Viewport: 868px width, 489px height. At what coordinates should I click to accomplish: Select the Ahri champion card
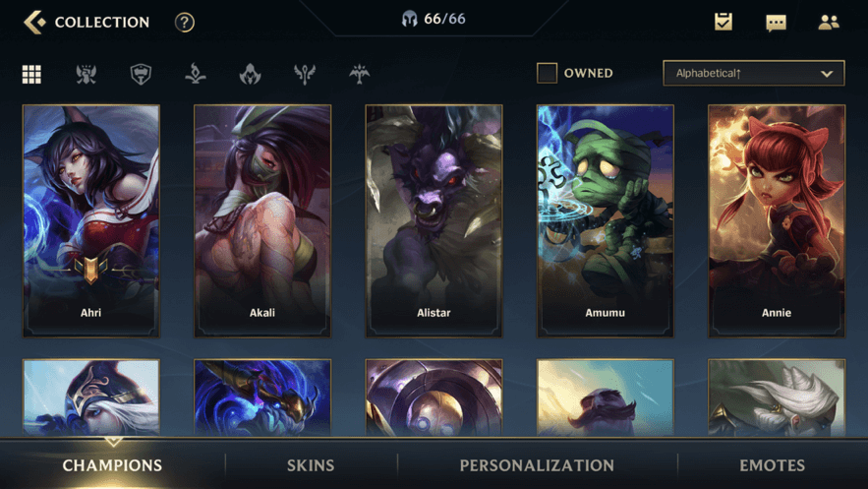click(x=91, y=221)
